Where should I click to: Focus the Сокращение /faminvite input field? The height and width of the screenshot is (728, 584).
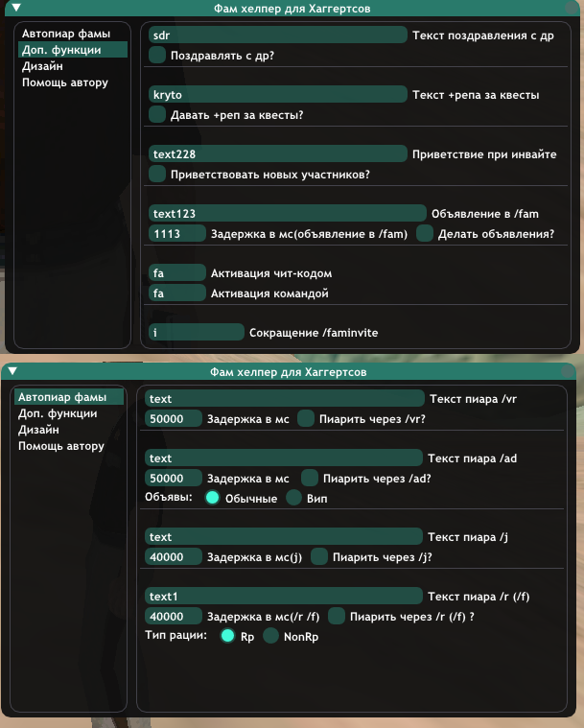click(x=197, y=332)
